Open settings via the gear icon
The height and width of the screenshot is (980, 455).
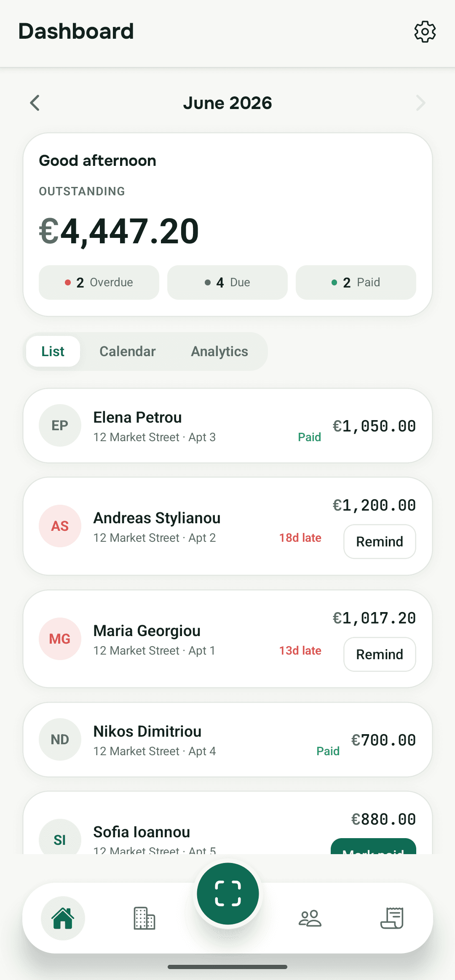(425, 32)
